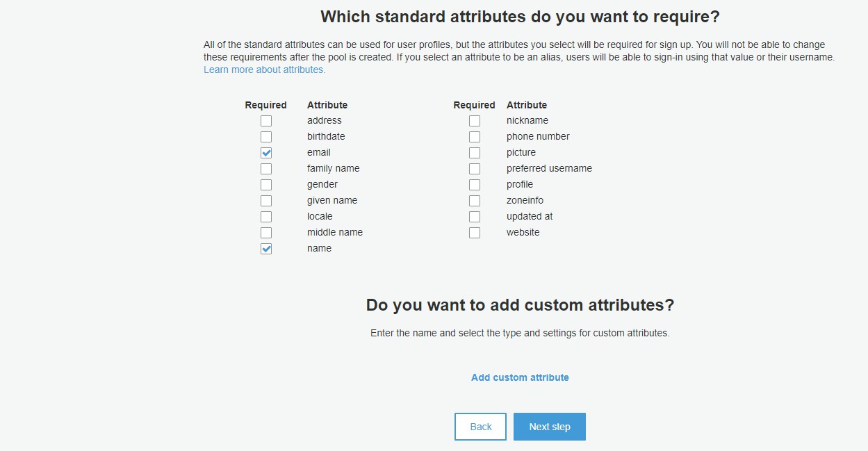Require the locale attribute
The image size is (868, 451).
(266, 217)
